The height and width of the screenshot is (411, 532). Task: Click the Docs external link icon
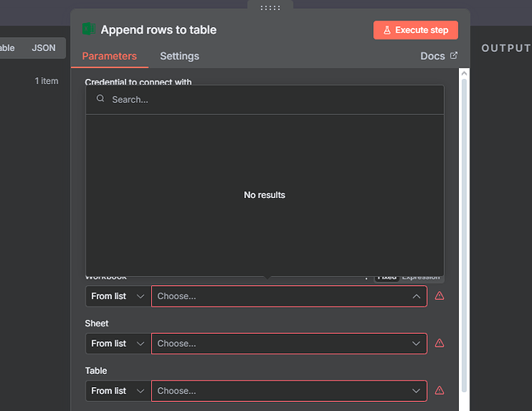tap(453, 56)
